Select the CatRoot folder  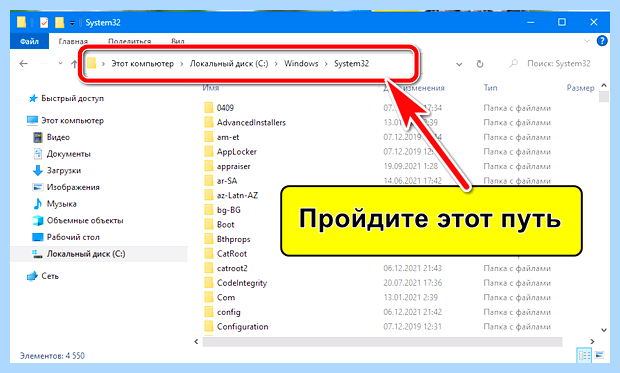pos(232,254)
